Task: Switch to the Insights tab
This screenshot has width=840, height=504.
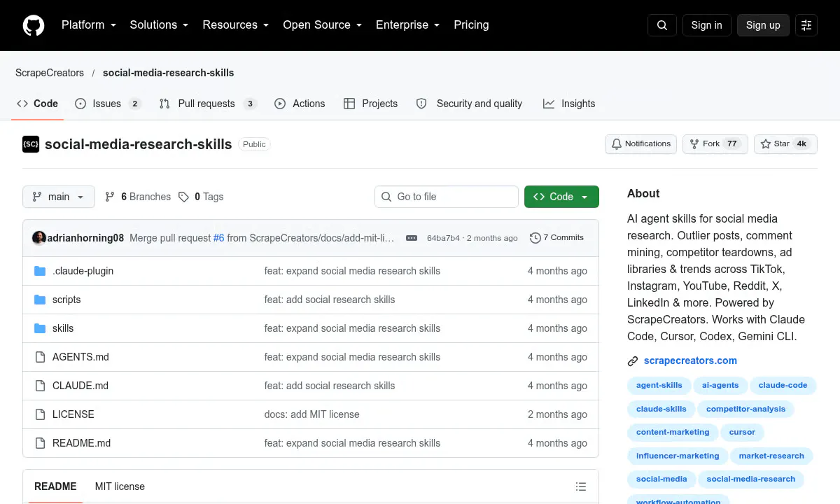Action: [x=569, y=104]
